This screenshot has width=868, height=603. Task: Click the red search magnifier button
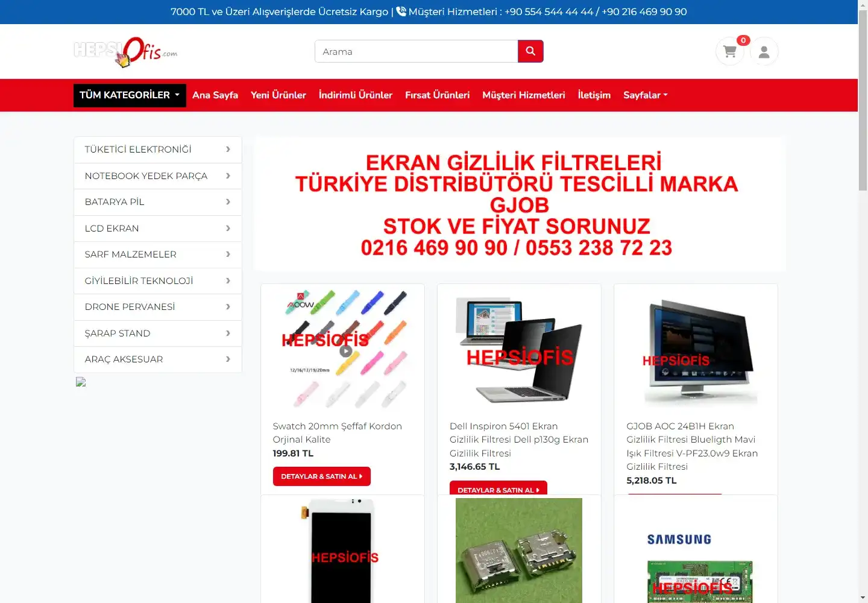(x=530, y=51)
